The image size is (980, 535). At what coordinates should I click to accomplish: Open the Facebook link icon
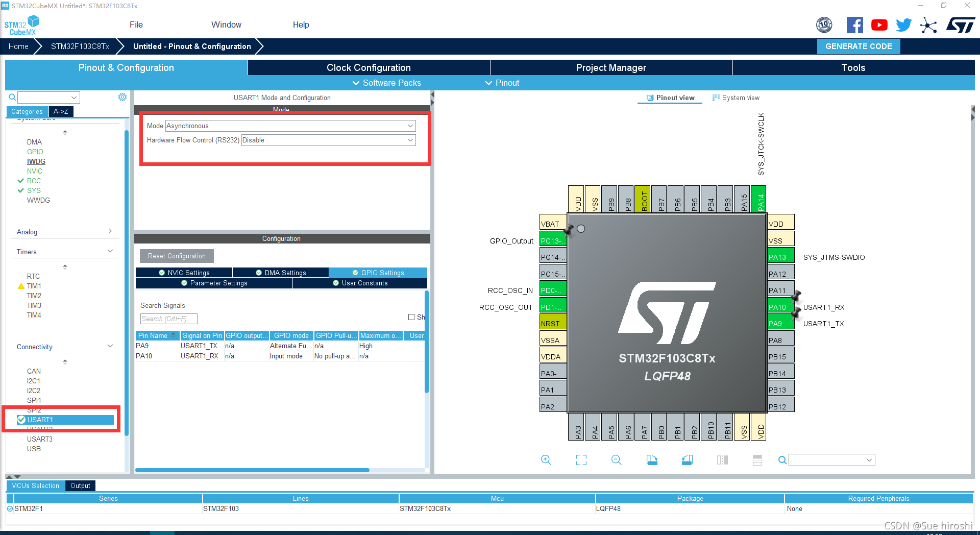pos(855,25)
